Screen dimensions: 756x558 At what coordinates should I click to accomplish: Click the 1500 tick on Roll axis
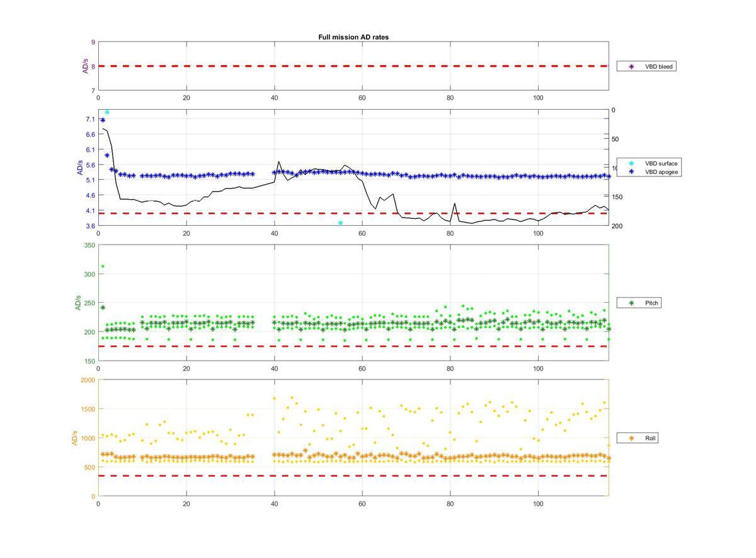click(x=87, y=409)
